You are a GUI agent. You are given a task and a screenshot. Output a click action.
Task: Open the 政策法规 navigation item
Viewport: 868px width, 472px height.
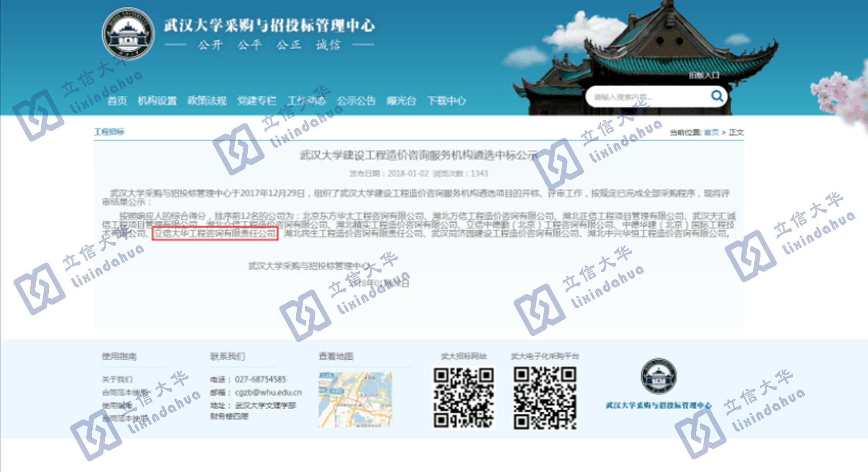coord(207,101)
